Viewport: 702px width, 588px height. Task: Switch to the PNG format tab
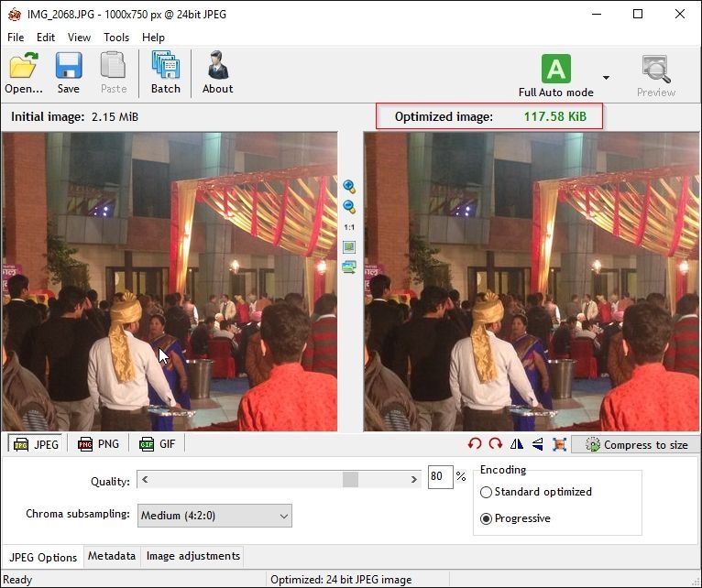click(x=98, y=444)
